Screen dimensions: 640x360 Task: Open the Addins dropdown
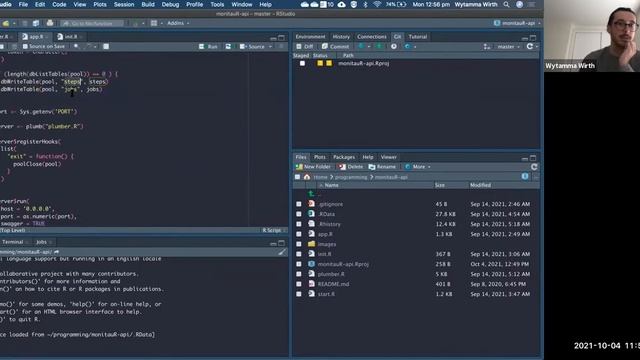pos(178,23)
